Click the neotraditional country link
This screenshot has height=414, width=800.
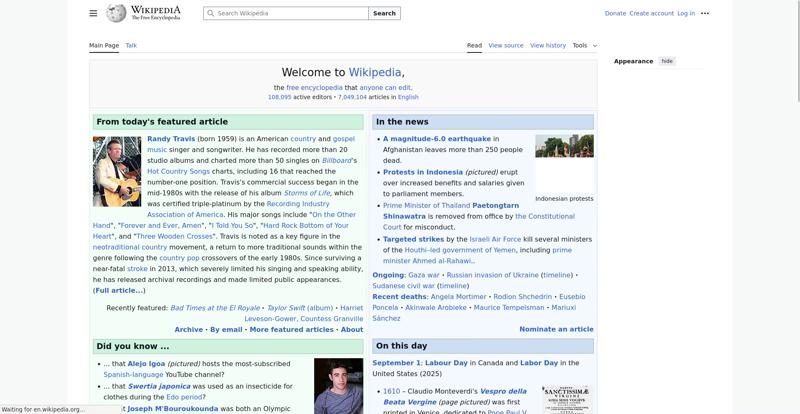[x=130, y=247]
